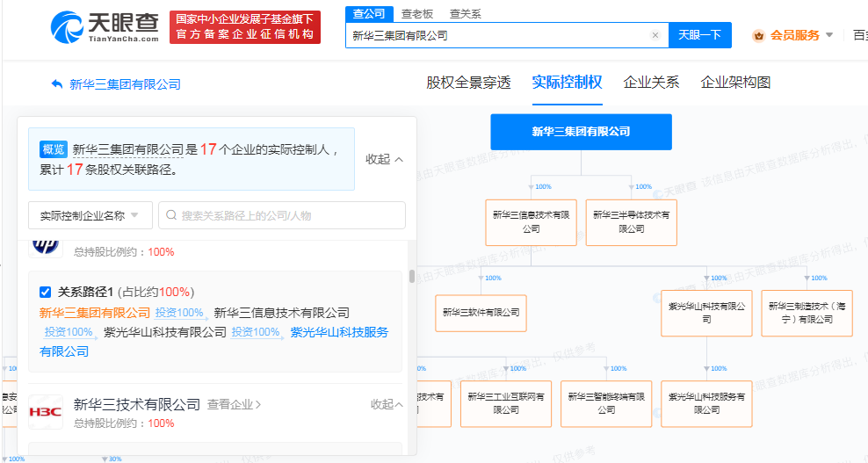The width and height of the screenshot is (868, 463).
Task: Click the H3C company logo
Action: pos(46,412)
